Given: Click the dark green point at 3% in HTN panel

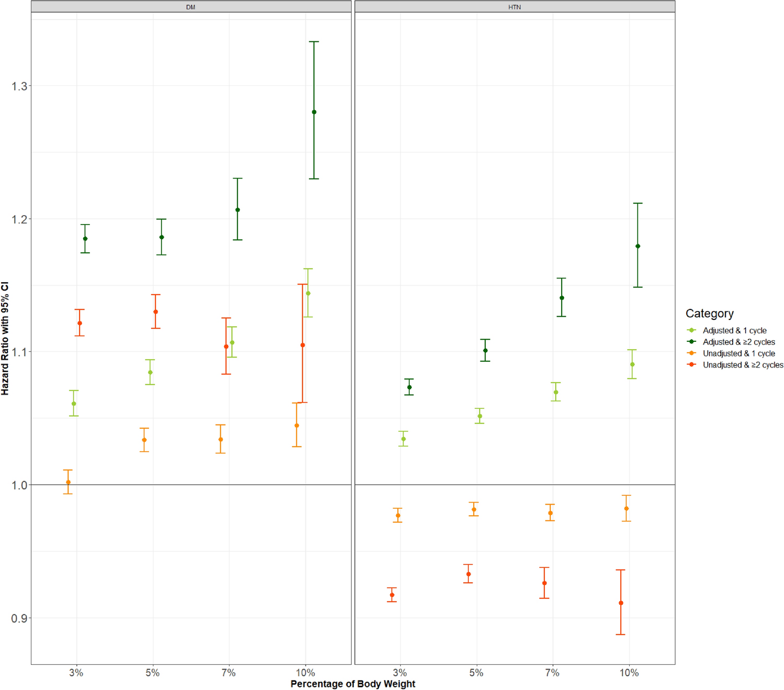Looking at the screenshot, I should (x=409, y=387).
